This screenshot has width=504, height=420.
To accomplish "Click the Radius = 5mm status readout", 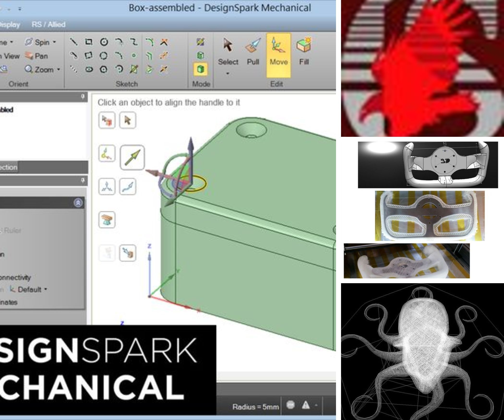I will 255,407.
